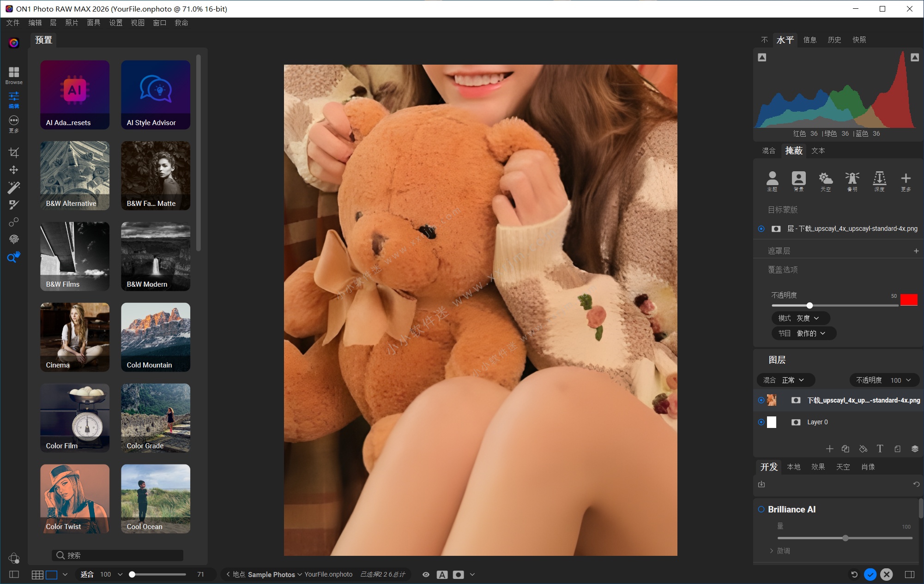Click the blue checkmark apply button

(870, 574)
